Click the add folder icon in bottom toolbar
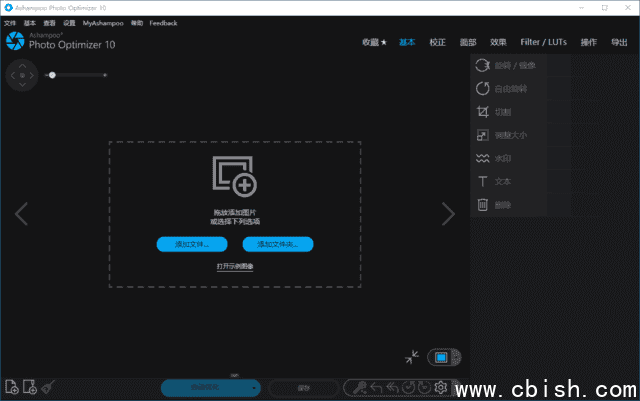Image resolution: width=640 pixels, height=401 pixels. click(30, 387)
